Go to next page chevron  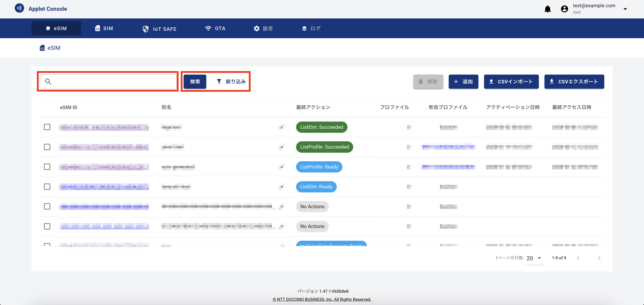click(x=599, y=258)
